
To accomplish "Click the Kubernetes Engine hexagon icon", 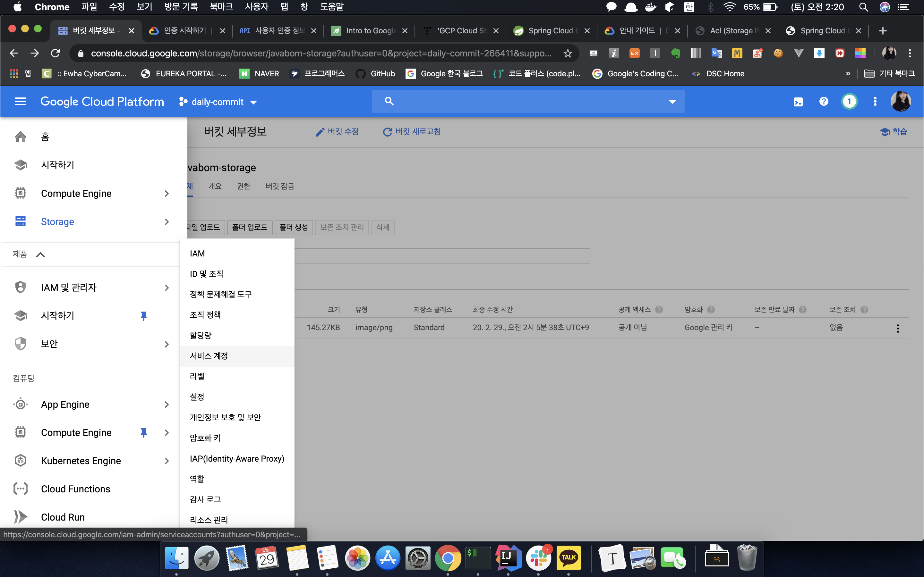I will point(20,461).
